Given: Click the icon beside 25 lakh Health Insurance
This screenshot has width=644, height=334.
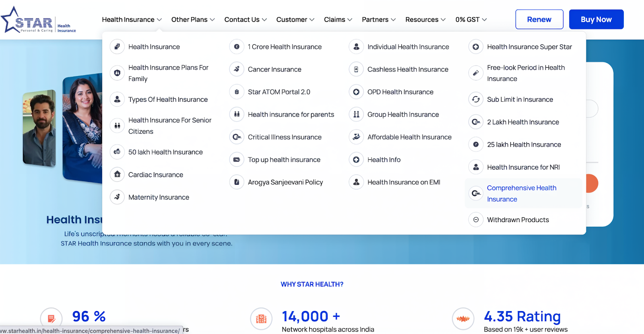Looking at the screenshot, I should pyautogui.click(x=476, y=144).
